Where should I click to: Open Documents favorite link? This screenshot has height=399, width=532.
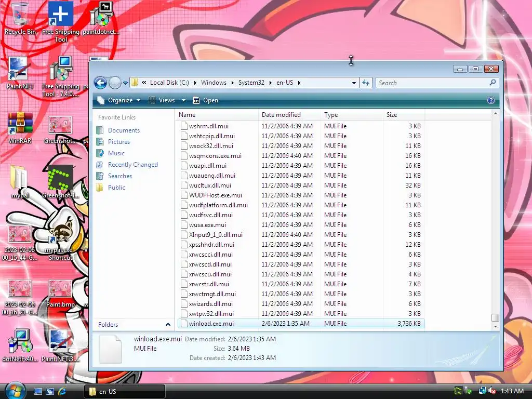click(124, 130)
